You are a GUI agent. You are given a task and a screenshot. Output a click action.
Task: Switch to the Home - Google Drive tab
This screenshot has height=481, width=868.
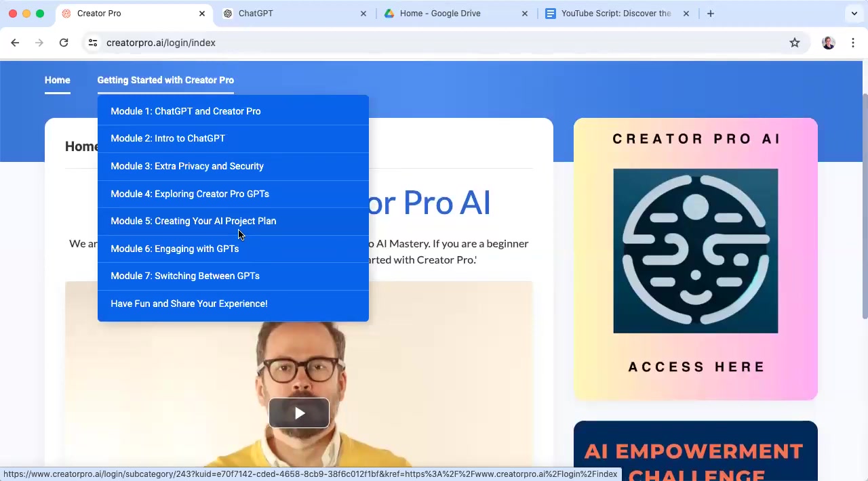(x=456, y=14)
